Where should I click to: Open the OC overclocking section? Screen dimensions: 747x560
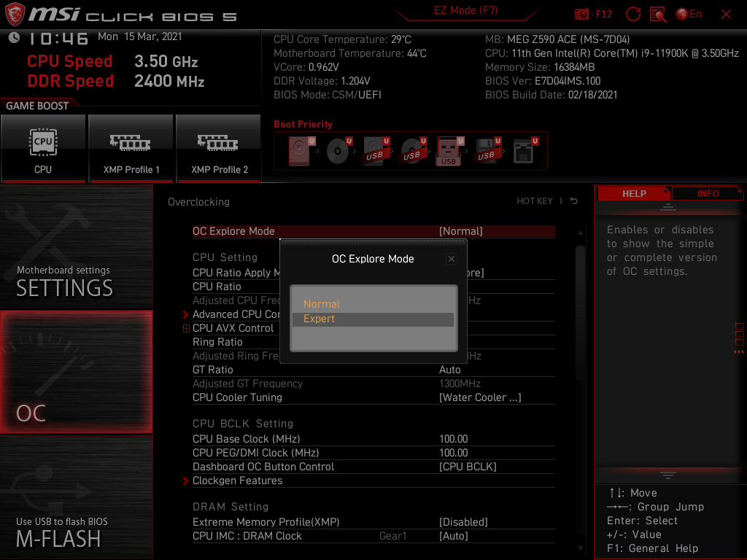[76, 372]
